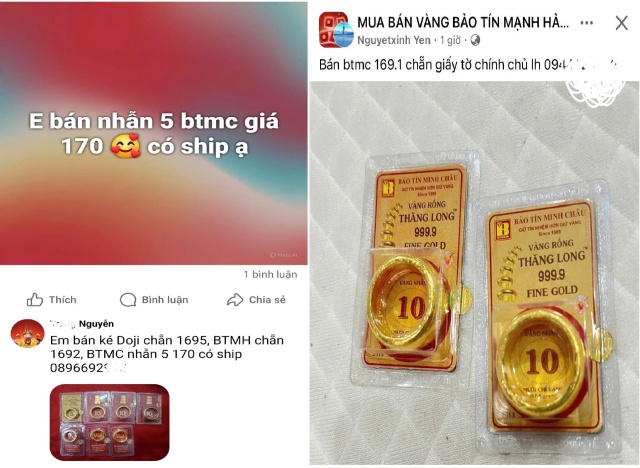The image size is (640, 468).
Task: Open group name MUA BÁN VÀNG BẢO TÍN MẠNH HẢ
Action: [x=463, y=22]
